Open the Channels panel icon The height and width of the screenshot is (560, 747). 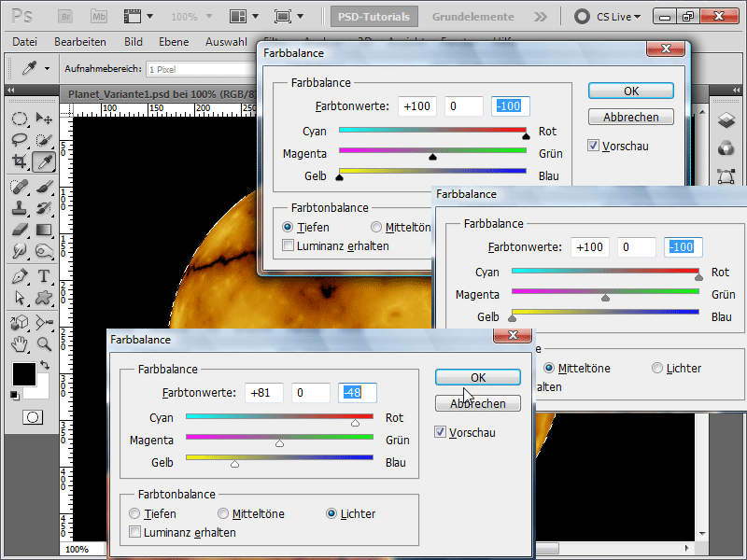coord(726,148)
